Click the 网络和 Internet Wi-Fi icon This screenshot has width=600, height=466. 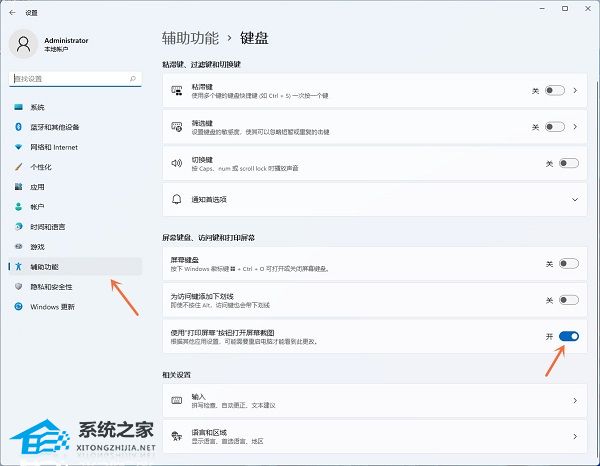[x=18, y=147]
